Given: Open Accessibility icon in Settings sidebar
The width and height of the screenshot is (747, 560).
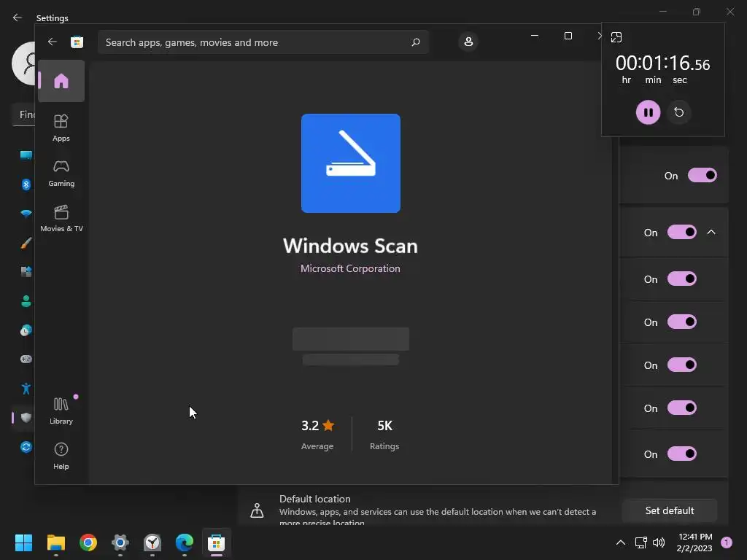Looking at the screenshot, I should pyautogui.click(x=26, y=389).
